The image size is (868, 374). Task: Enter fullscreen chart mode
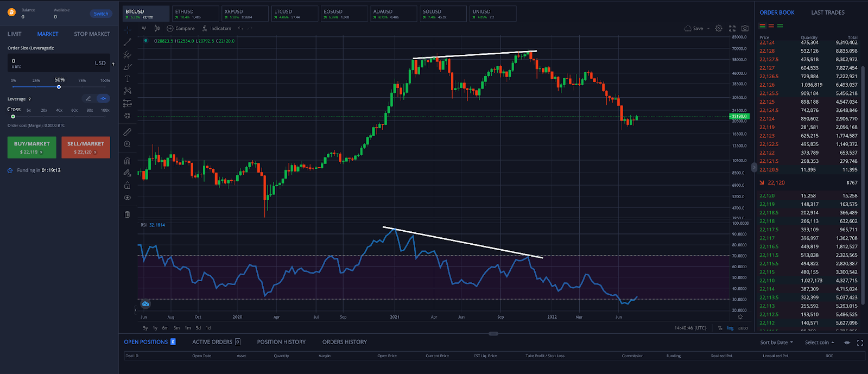coord(732,28)
